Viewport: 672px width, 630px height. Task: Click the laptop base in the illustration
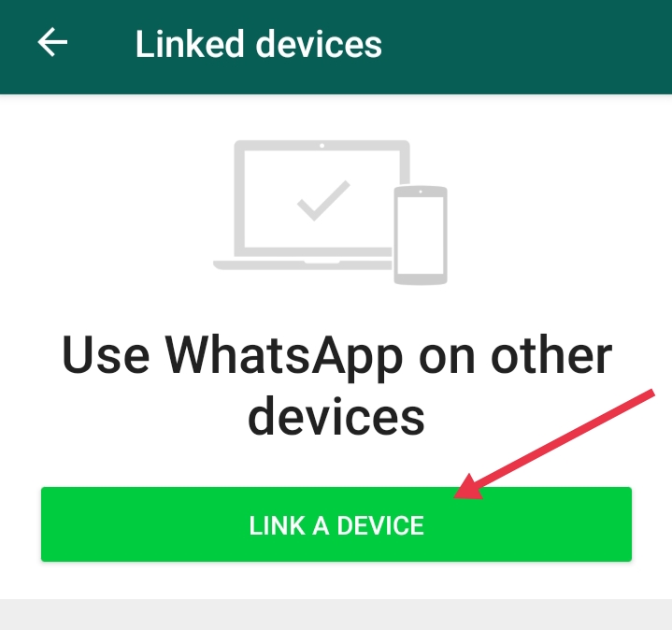(303, 265)
